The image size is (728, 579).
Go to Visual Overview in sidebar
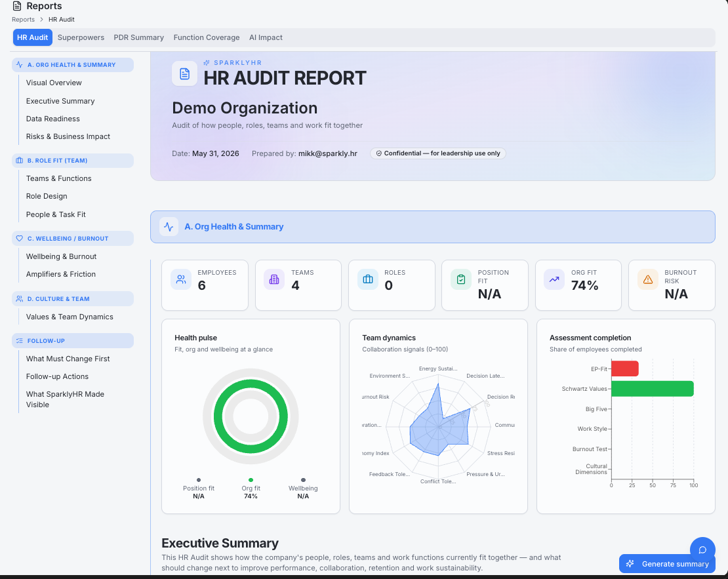tap(54, 83)
